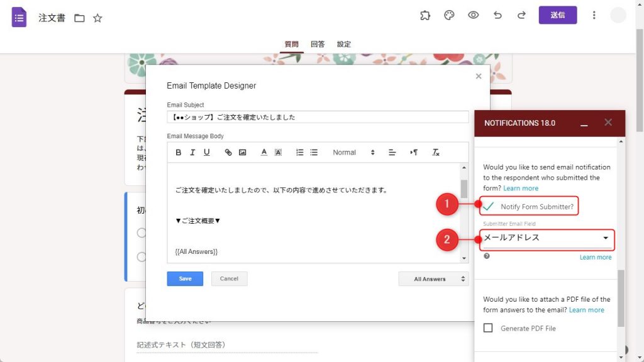Save the email template
The width and height of the screenshot is (644, 362).
[x=185, y=278]
